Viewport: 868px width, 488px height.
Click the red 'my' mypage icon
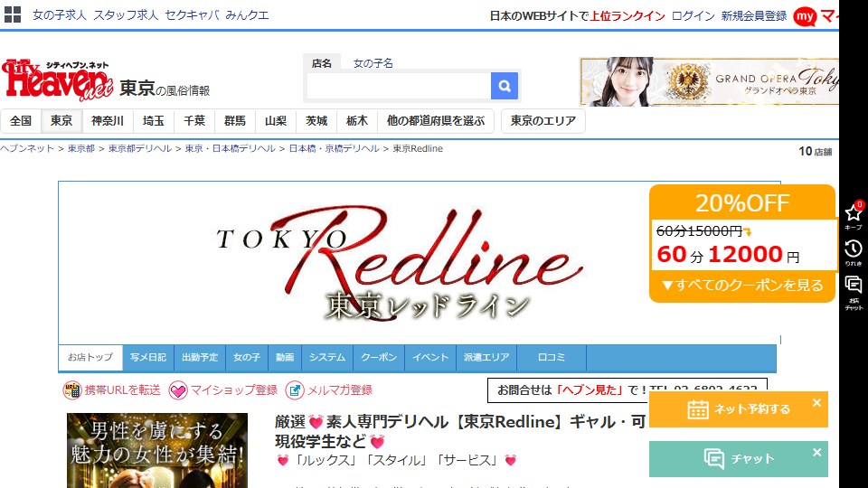(805, 16)
